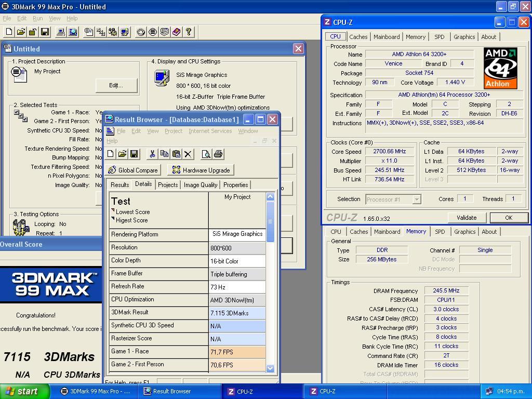The image size is (532, 399).
Task: Click Print Preview icon in Result Browser
Action: (x=206, y=154)
